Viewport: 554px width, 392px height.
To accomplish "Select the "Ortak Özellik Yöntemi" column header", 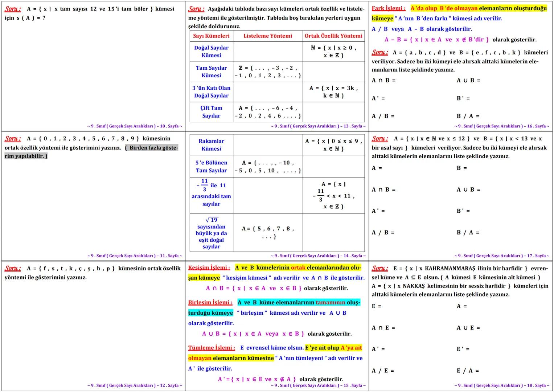I will [x=333, y=36].
